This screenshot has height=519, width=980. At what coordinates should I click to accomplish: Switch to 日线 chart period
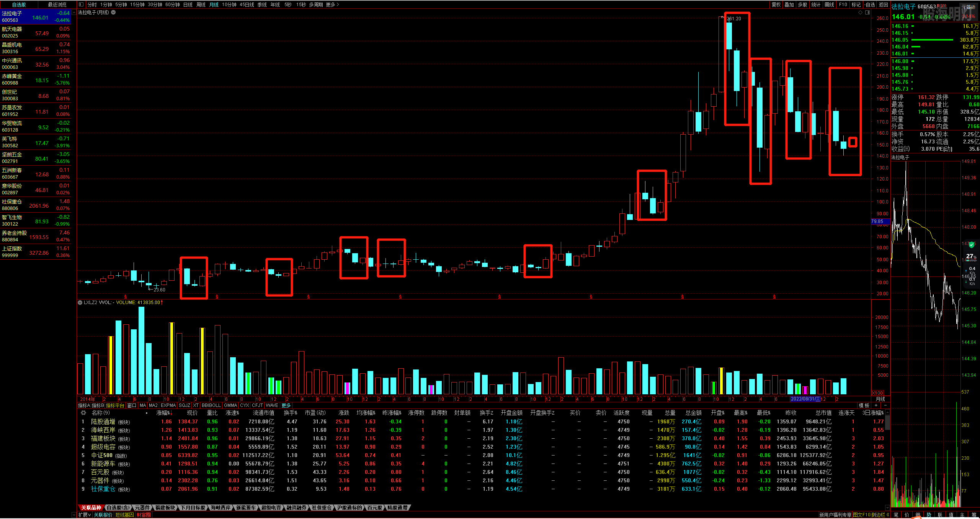(x=188, y=5)
